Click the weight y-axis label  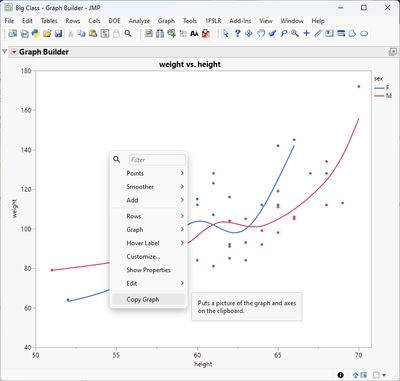[x=14, y=209]
